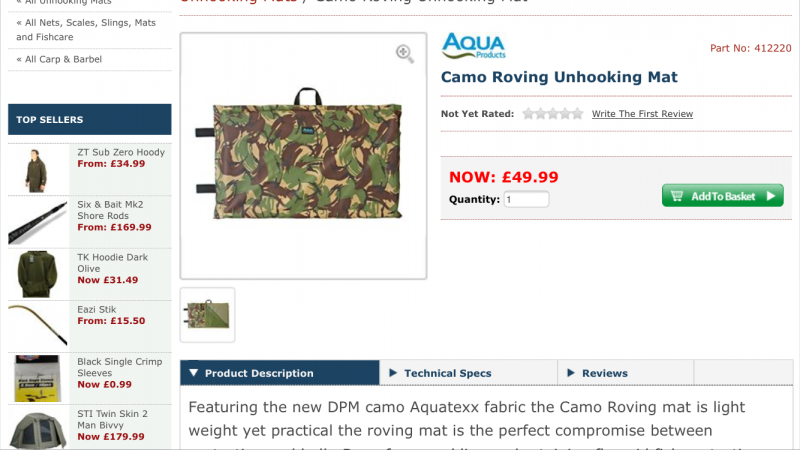Click the Add To Basket button
This screenshot has width=800, height=450.
722,196
